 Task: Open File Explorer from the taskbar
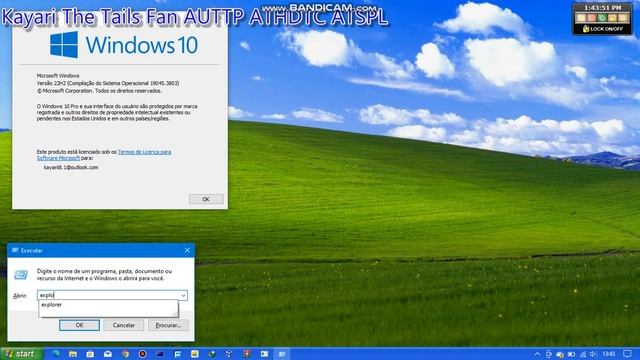(x=73, y=354)
